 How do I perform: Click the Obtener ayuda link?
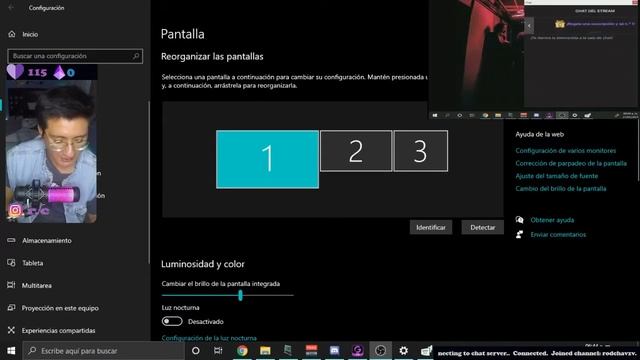pyautogui.click(x=552, y=220)
